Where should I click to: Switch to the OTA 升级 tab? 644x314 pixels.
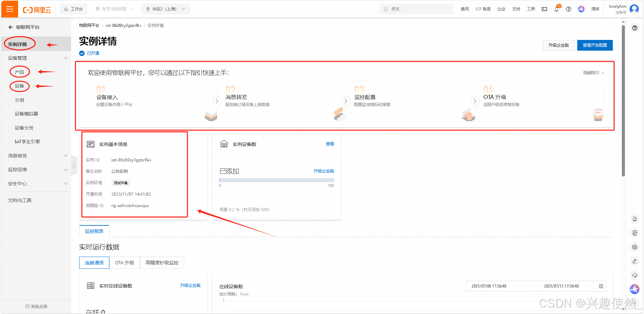click(x=124, y=263)
